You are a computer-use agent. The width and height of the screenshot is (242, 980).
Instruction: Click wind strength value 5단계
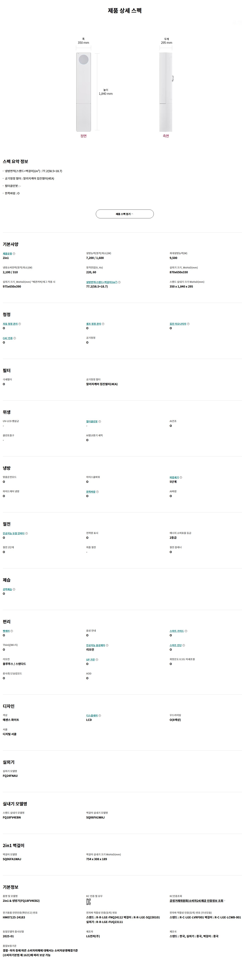click(x=173, y=482)
